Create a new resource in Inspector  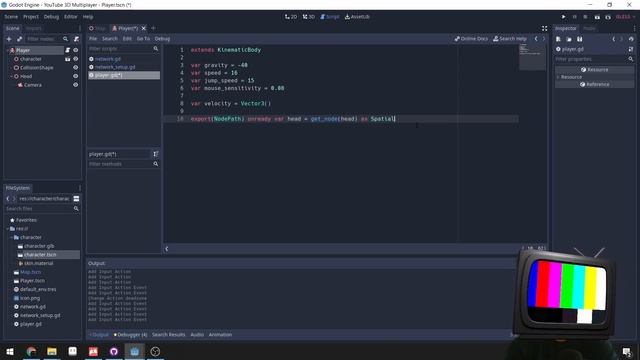[x=558, y=39]
